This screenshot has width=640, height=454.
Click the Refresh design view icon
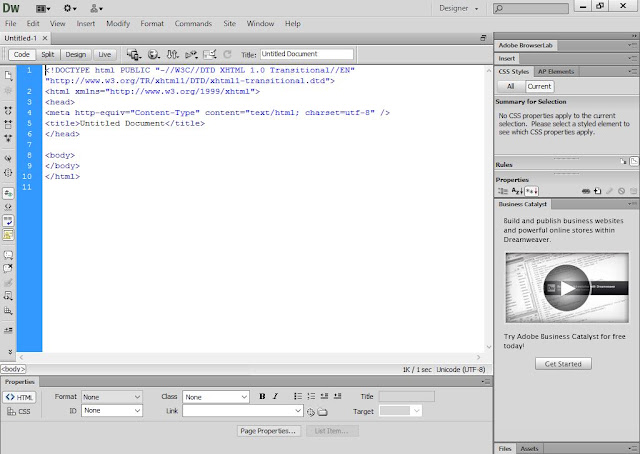tap(227, 54)
